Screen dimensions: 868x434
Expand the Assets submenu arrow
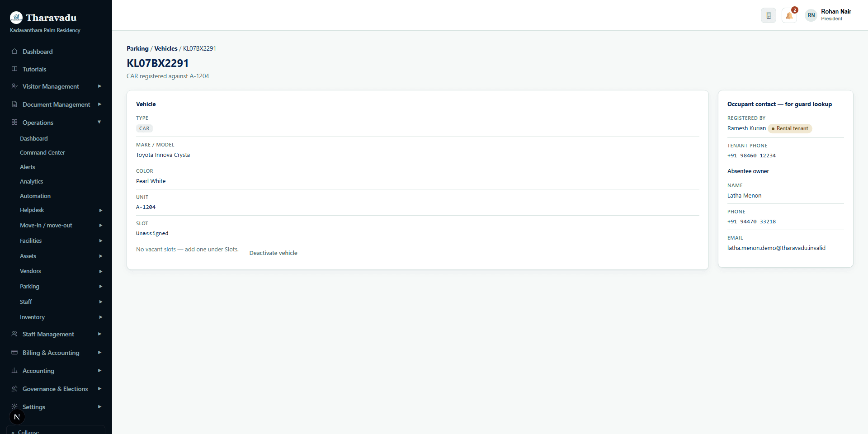point(100,256)
